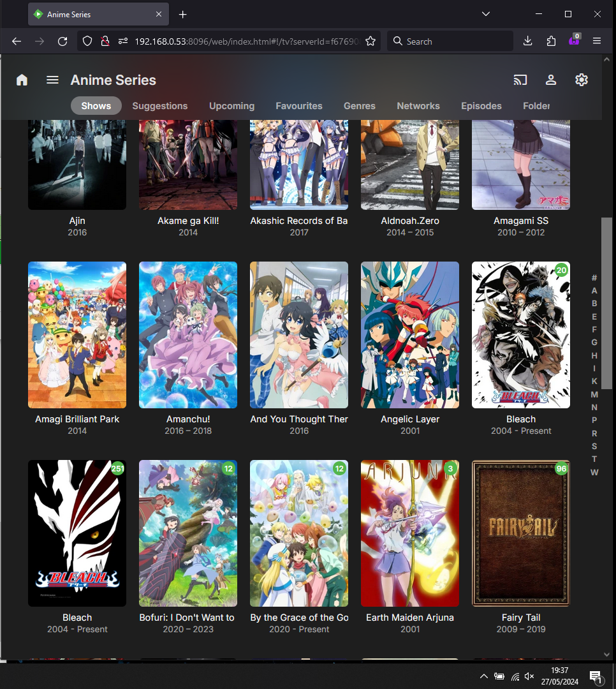This screenshot has height=689, width=616.
Task: Jump to # in alphabet picker
Action: pyautogui.click(x=594, y=278)
